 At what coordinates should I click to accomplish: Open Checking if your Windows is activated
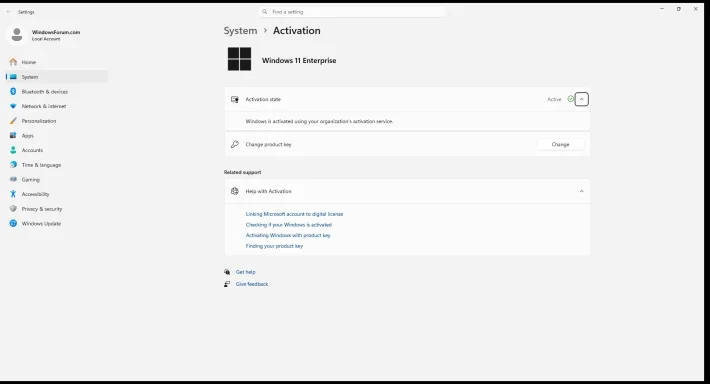(289, 225)
